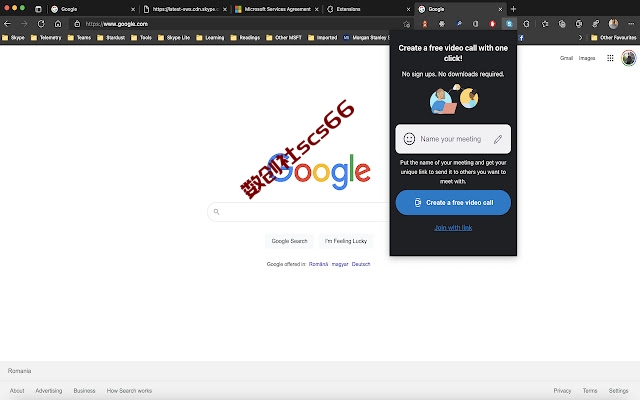
Task: Open the Tools bookmarks folder
Action: (141, 38)
